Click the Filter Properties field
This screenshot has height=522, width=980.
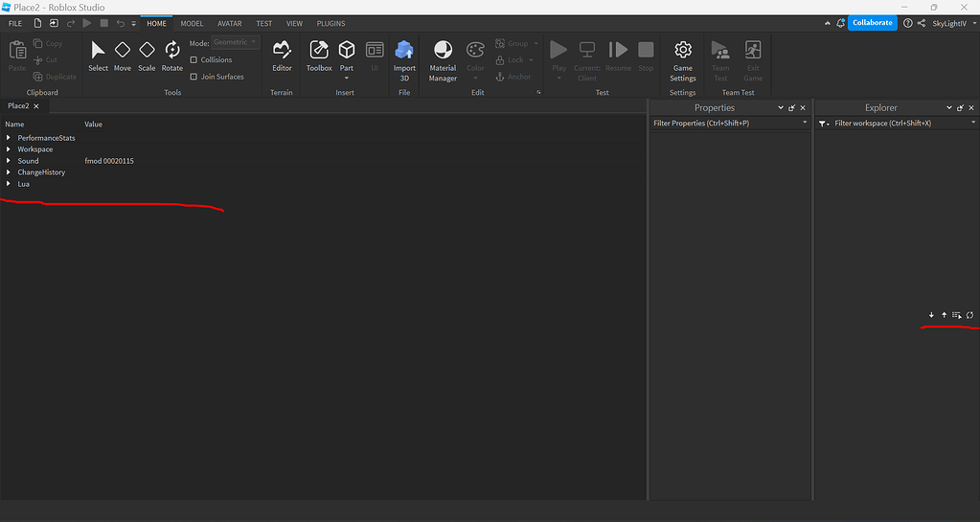coord(729,124)
